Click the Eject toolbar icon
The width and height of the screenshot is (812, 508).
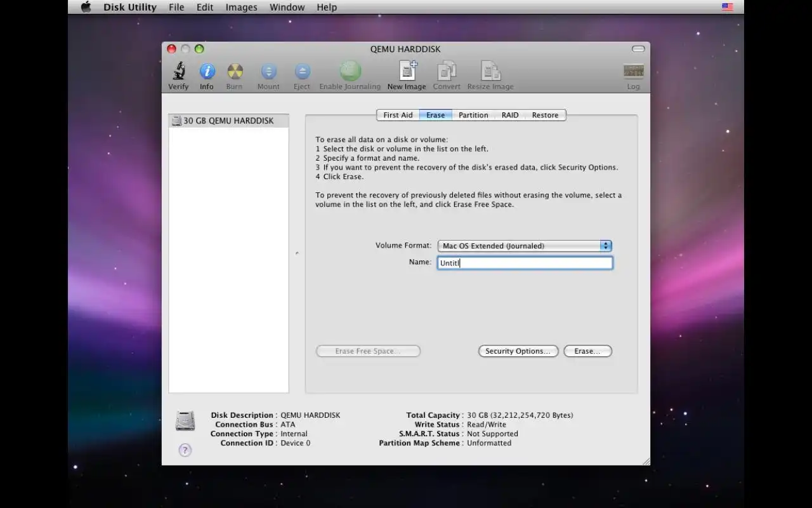click(x=302, y=71)
